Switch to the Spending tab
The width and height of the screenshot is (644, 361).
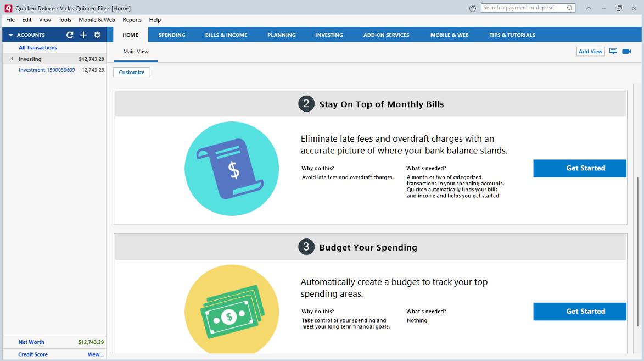click(x=172, y=35)
